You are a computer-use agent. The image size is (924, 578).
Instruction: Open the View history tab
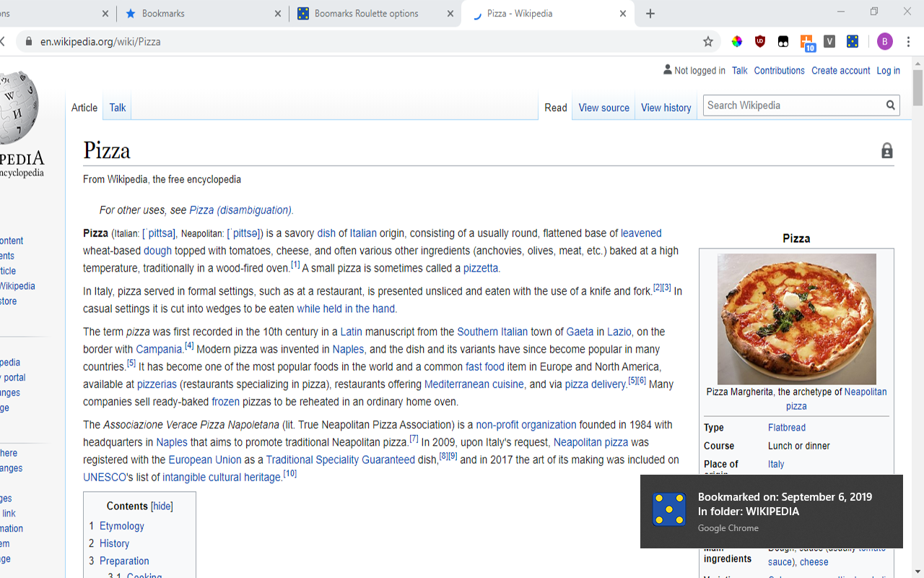[x=666, y=108]
